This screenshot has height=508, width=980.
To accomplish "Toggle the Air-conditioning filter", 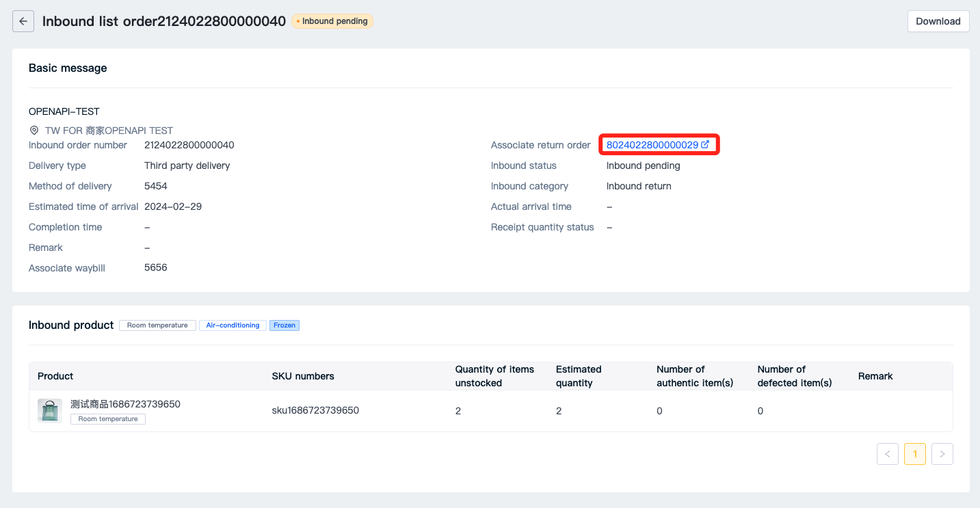I will point(233,325).
